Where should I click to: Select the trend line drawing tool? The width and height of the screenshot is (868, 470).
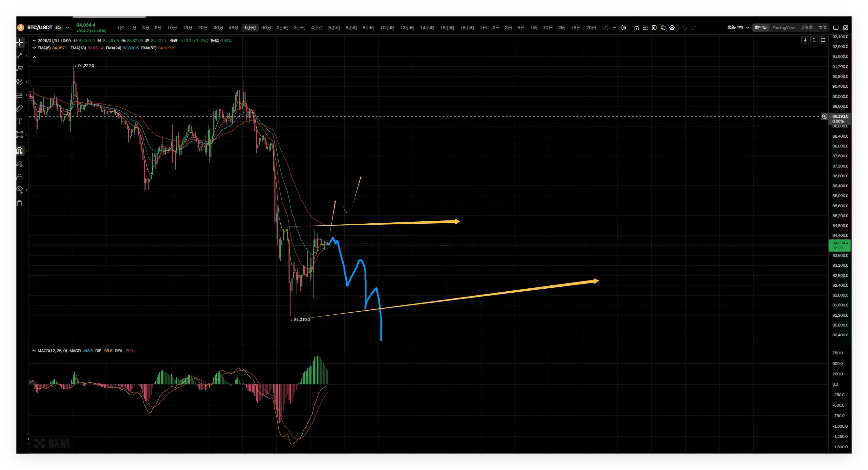[x=20, y=56]
